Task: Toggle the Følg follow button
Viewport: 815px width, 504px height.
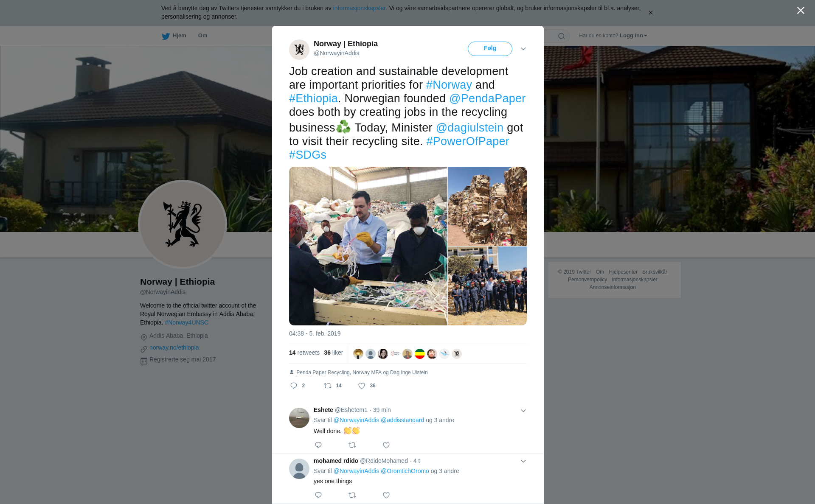Action: pos(490,48)
